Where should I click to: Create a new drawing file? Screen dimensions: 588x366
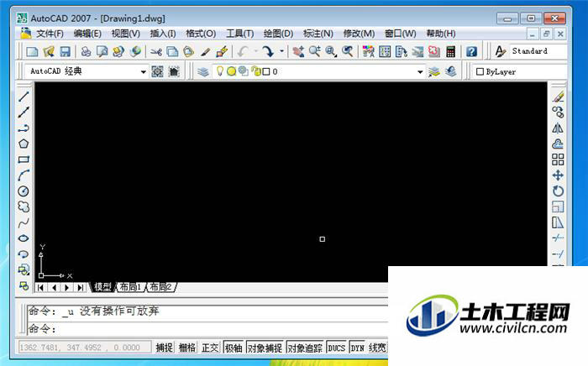pos(32,51)
